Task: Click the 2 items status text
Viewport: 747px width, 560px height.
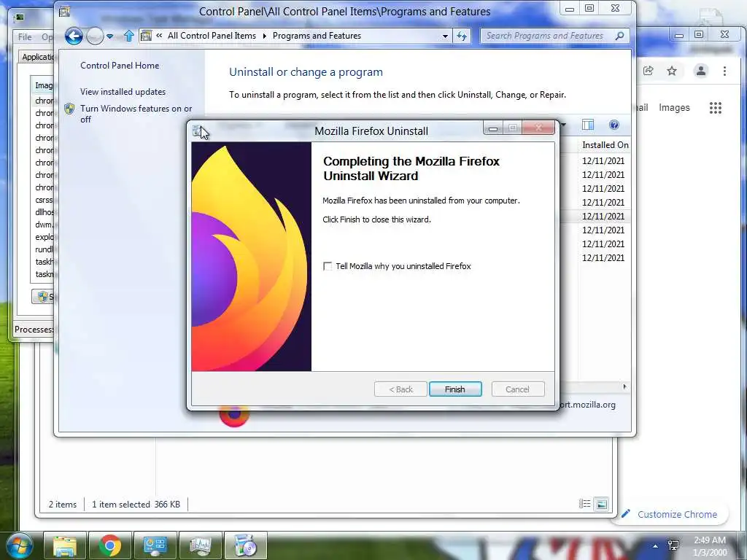Action: pyautogui.click(x=63, y=505)
